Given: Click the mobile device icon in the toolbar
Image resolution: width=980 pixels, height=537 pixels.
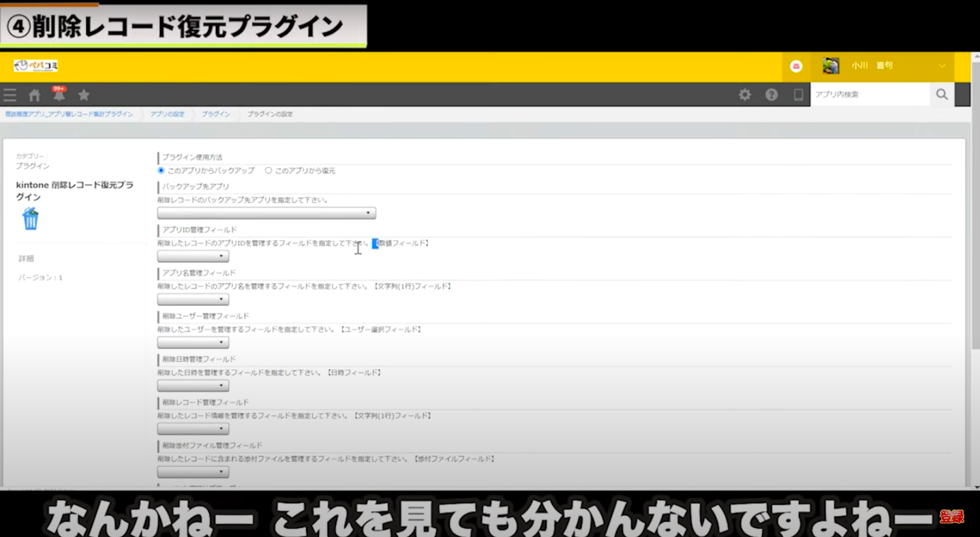Looking at the screenshot, I should pos(798,95).
